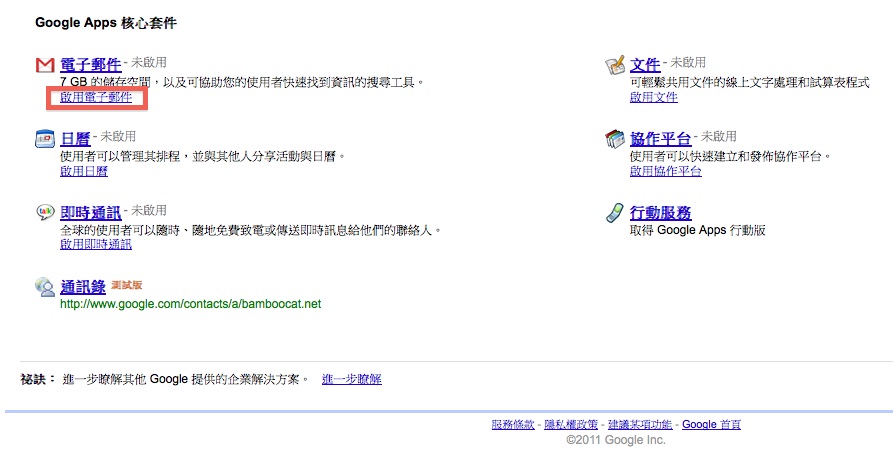
Task: Open the 隱私權政策 footer link
Action: pos(571,424)
